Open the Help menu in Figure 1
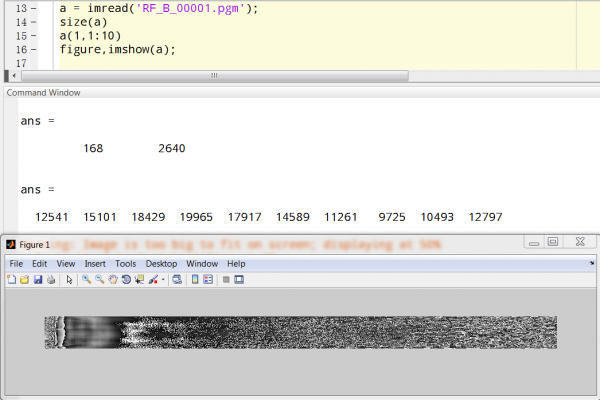 pyautogui.click(x=236, y=264)
